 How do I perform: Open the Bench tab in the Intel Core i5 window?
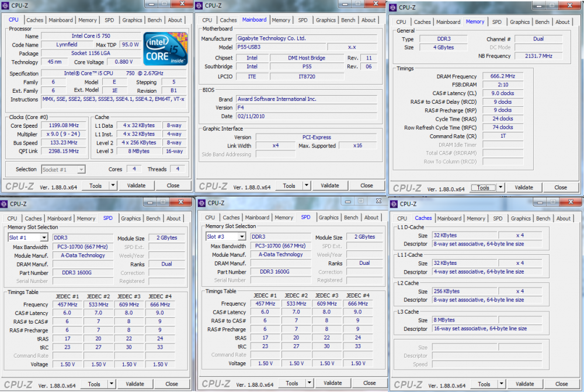[x=155, y=20]
